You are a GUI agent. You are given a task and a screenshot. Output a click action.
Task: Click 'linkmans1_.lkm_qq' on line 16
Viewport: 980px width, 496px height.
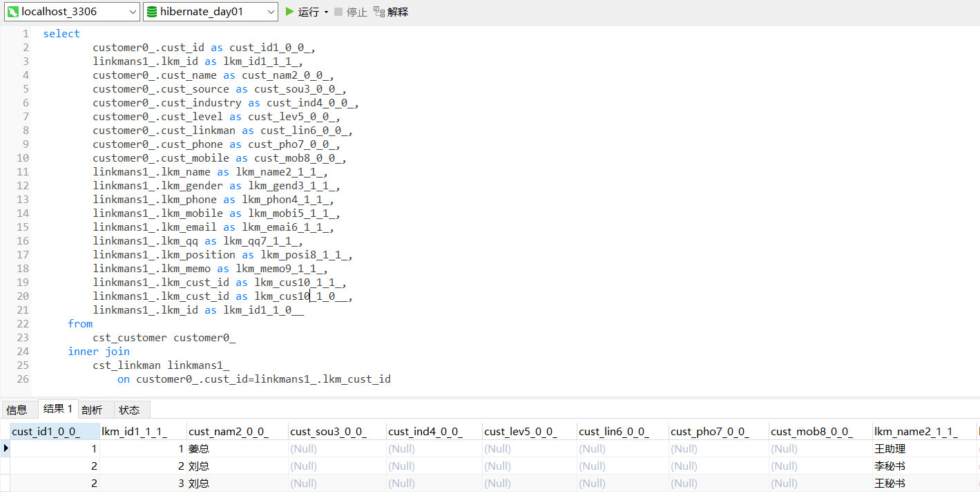pos(146,241)
